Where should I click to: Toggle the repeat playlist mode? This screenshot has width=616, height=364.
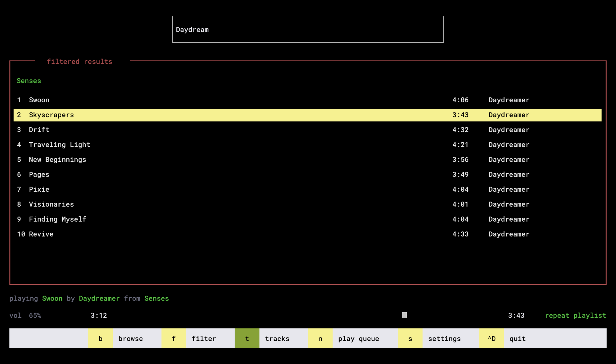point(575,315)
